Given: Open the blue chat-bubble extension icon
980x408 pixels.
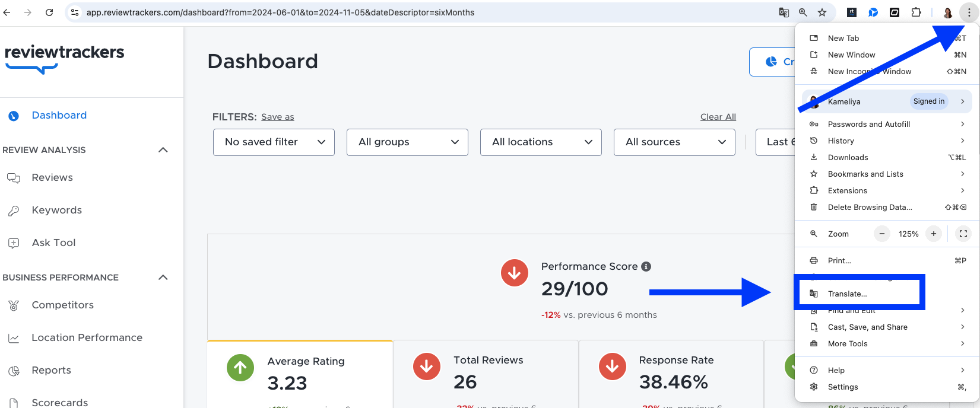Looking at the screenshot, I should [873, 12].
